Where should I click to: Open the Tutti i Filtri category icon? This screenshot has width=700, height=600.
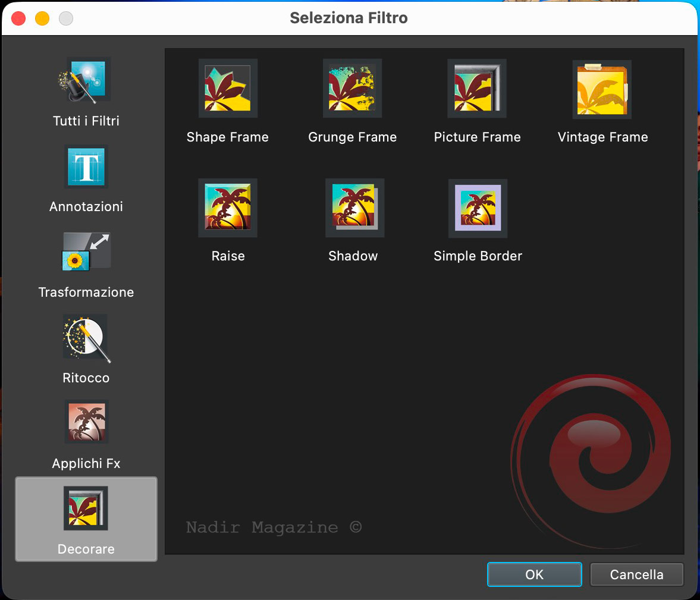click(86, 80)
